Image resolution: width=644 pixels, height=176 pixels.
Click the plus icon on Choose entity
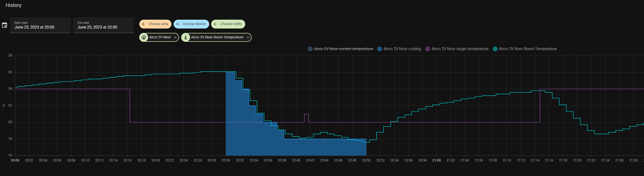pyautogui.click(x=215, y=24)
